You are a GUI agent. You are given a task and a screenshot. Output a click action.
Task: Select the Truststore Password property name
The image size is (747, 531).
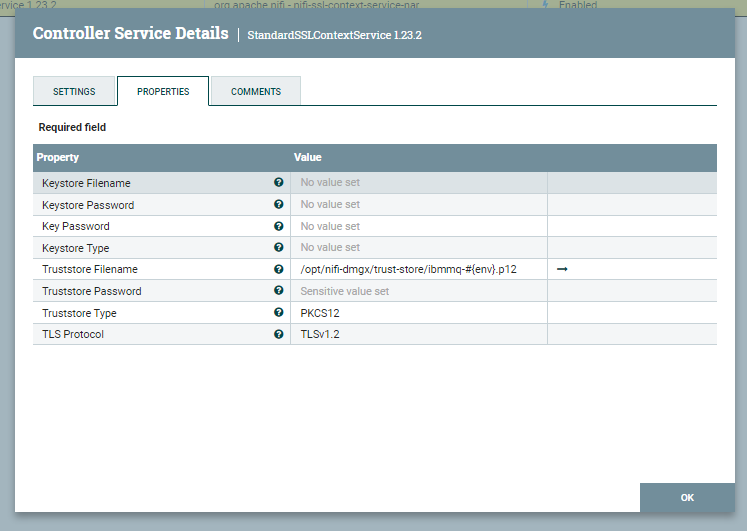coord(91,291)
